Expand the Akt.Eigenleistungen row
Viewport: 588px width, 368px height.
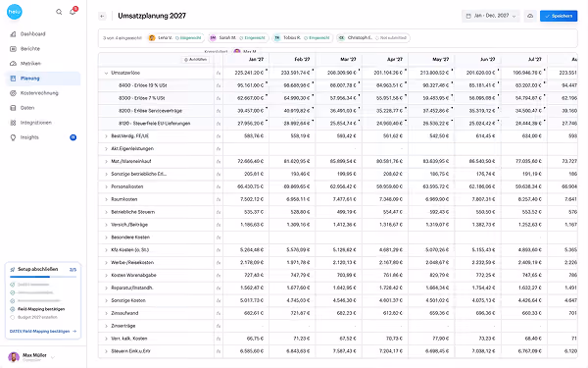click(106, 149)
